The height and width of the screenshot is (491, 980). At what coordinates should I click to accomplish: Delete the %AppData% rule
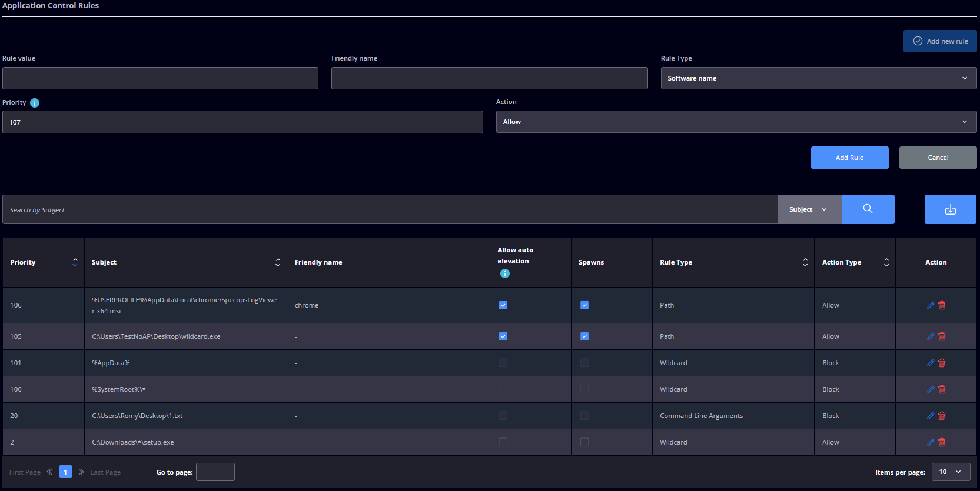click(x=942, y=363)
